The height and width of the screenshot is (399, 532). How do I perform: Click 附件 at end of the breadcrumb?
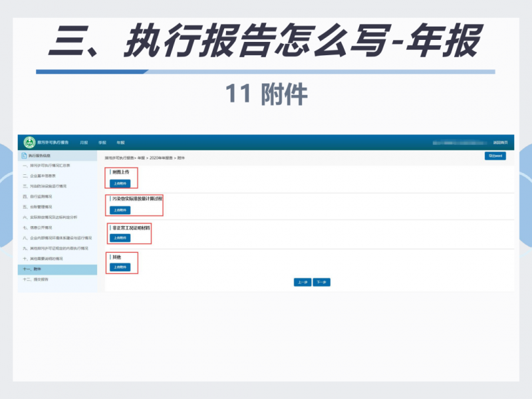(x=181, y=158)
